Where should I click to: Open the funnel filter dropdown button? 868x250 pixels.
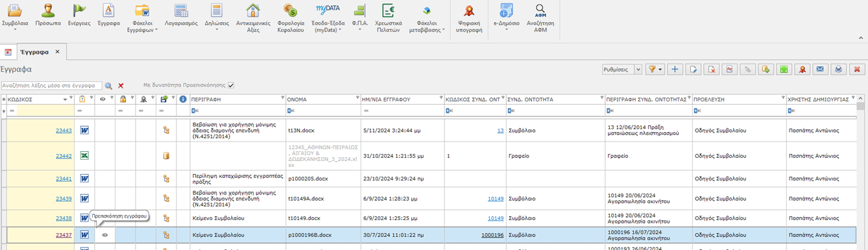[655, 69]
